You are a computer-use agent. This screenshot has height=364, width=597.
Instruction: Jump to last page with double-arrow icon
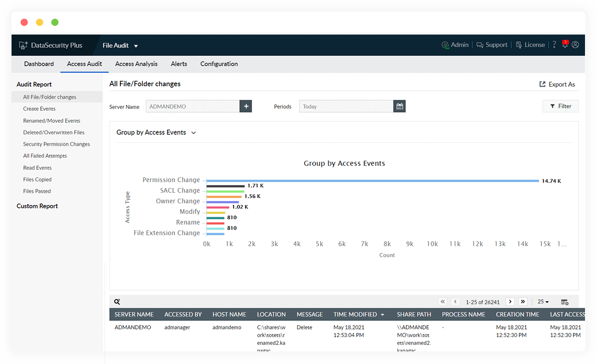[523, 302]
